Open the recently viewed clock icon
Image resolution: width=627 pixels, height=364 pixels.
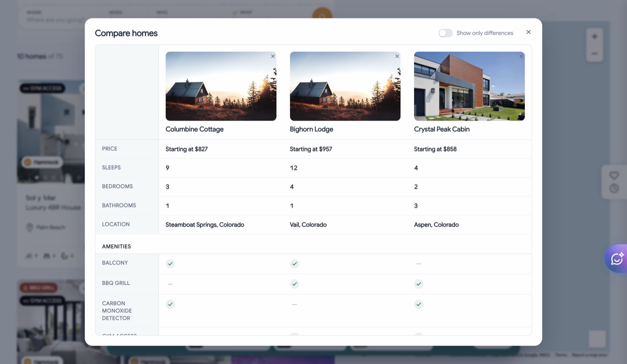pos(614,188)
